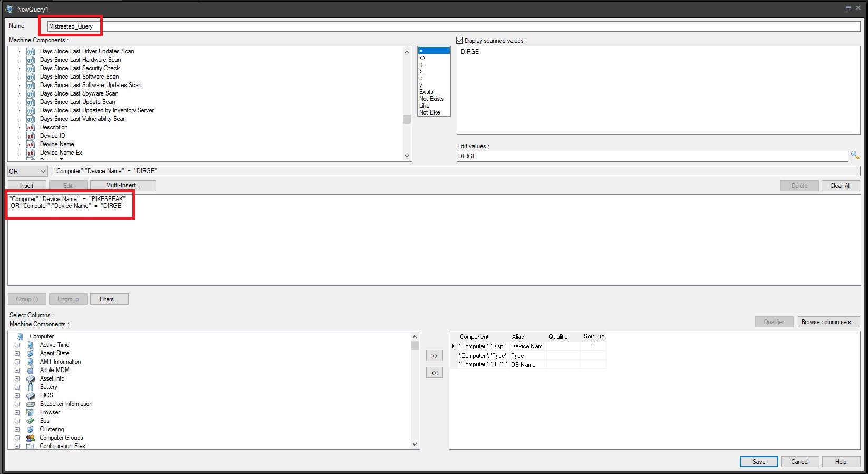Click the text-type icon beside Device ID
This screenshot has height=474, width=868.
[31, 136]
